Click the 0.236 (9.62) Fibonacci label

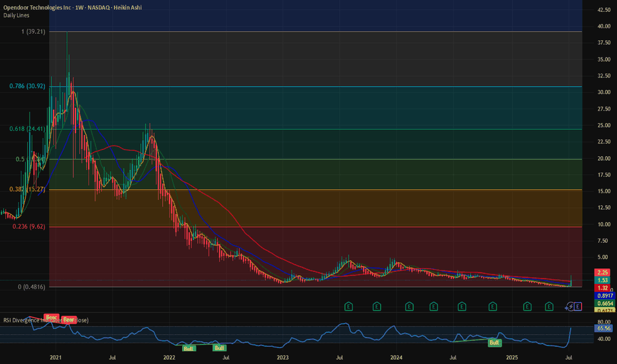pos(28,226)
